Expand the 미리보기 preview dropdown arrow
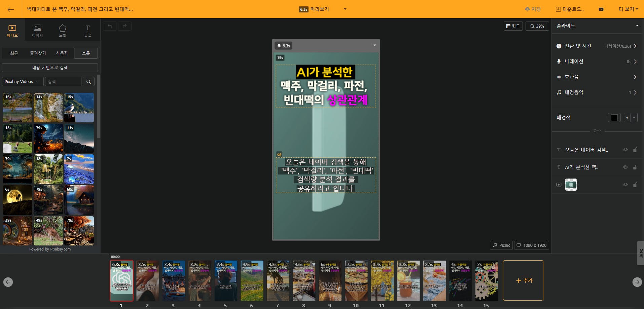644x309 pixels. (345, 9)
